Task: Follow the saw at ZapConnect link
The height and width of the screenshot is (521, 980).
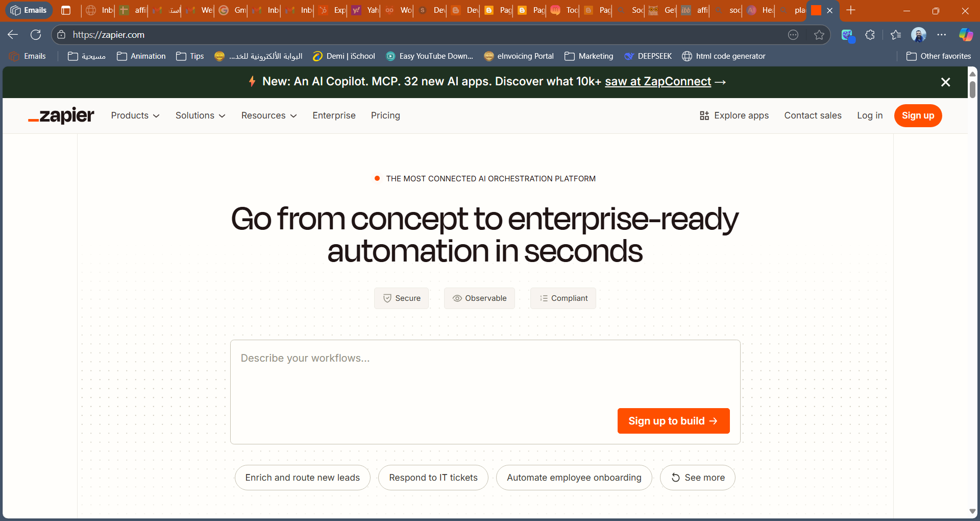Action: click(x=658, y=82)
